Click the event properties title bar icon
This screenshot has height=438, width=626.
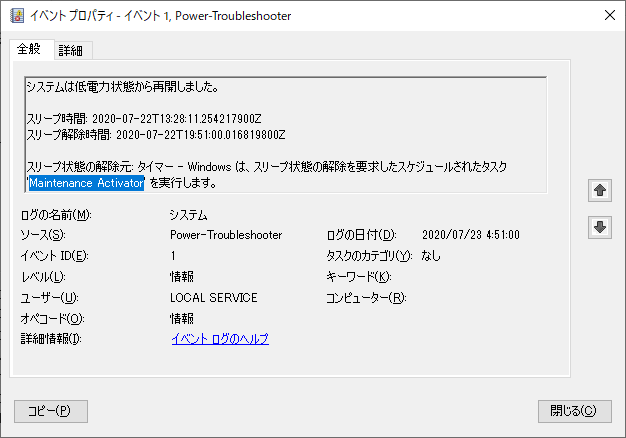13,14
